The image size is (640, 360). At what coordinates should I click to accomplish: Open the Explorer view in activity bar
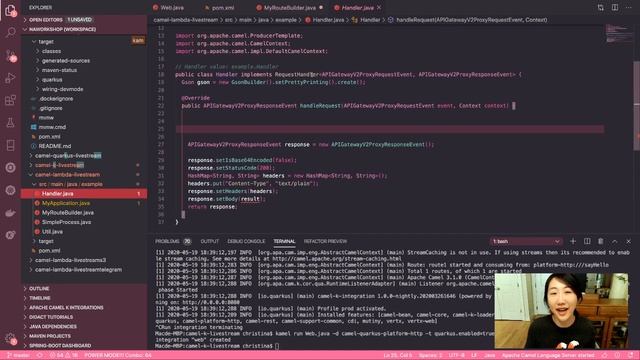[x=11, y=10]
